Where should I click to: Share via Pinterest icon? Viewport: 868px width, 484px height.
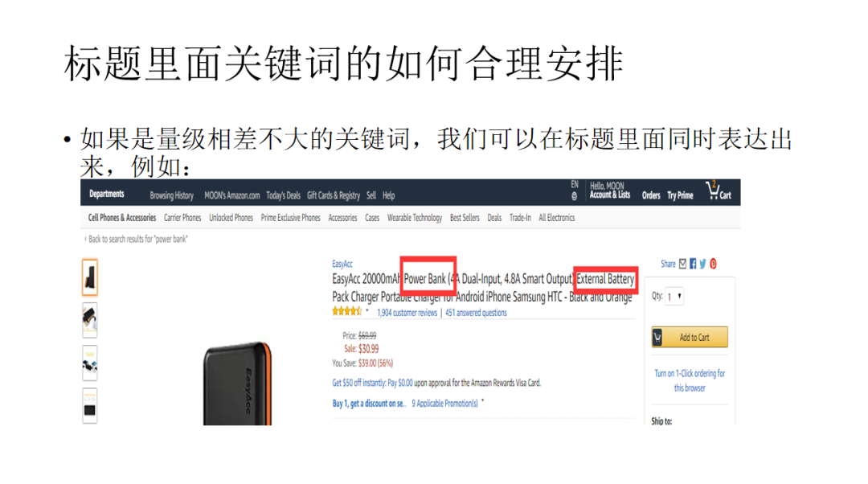[713, 265]
